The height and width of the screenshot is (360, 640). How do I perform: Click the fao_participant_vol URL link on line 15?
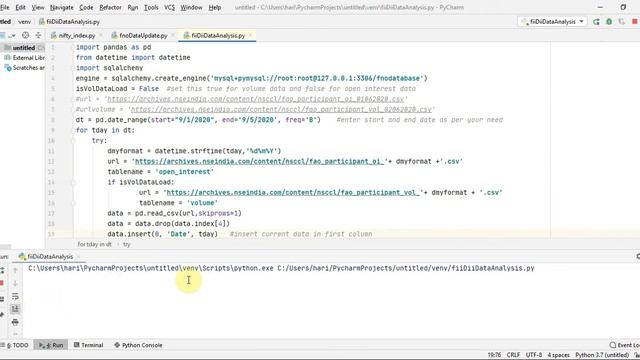[293, 192]
